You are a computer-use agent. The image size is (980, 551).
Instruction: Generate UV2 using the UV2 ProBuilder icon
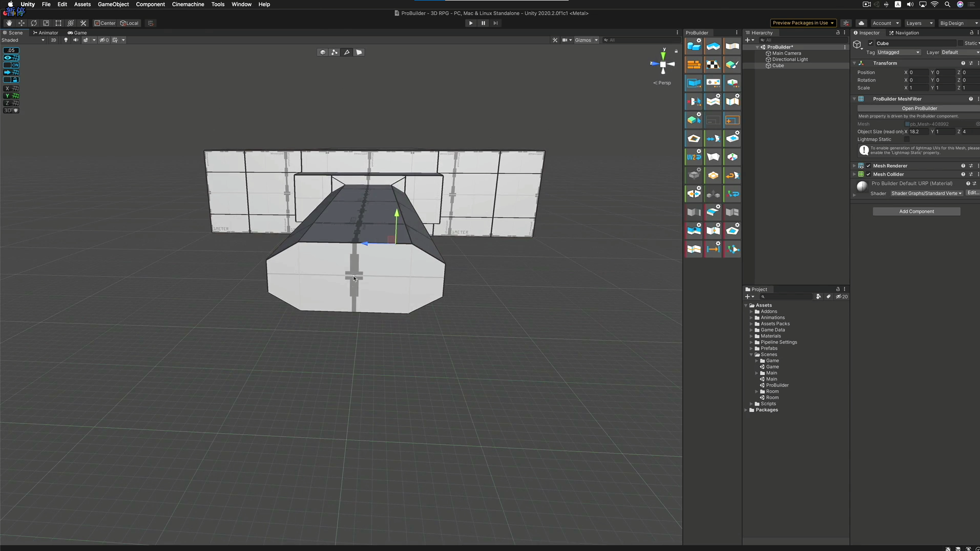pos(694,156)
